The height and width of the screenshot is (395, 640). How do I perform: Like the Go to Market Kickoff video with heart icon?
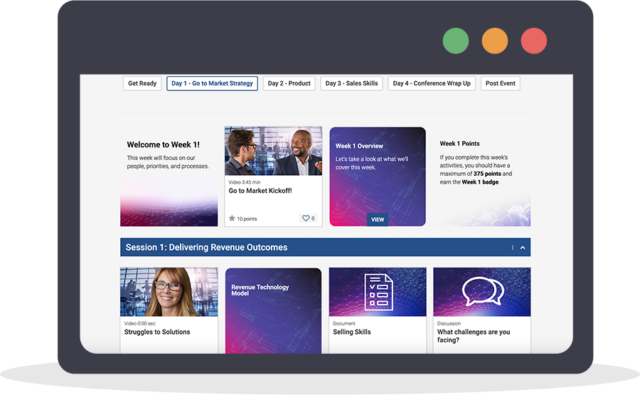click(305, 218)
